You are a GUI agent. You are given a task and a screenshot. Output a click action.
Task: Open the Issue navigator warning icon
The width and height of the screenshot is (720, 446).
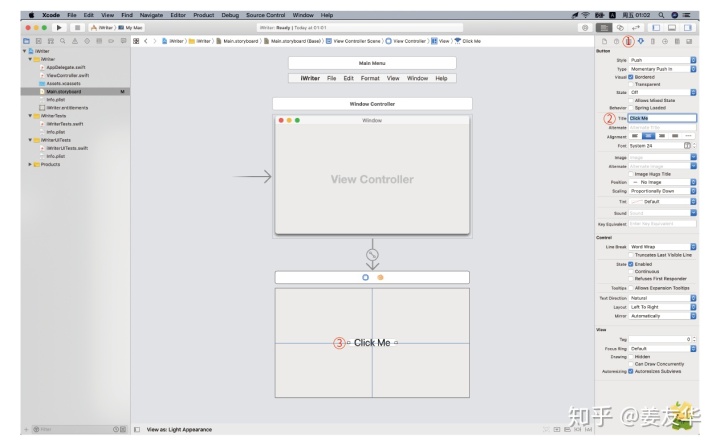click(75, 41)
